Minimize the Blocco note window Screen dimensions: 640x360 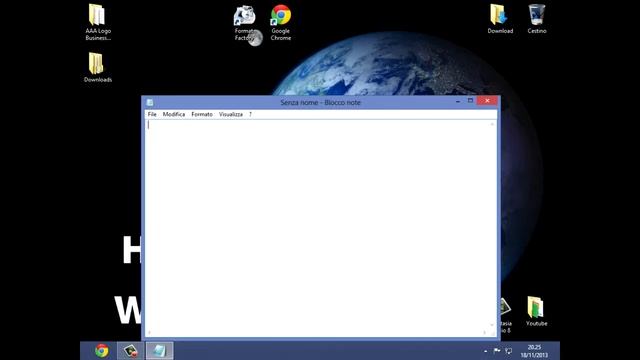[x=458, y=101]
